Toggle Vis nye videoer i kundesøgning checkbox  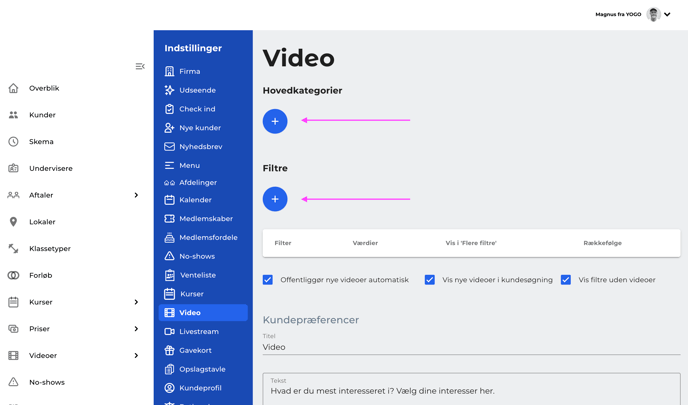tap(430, 280)
